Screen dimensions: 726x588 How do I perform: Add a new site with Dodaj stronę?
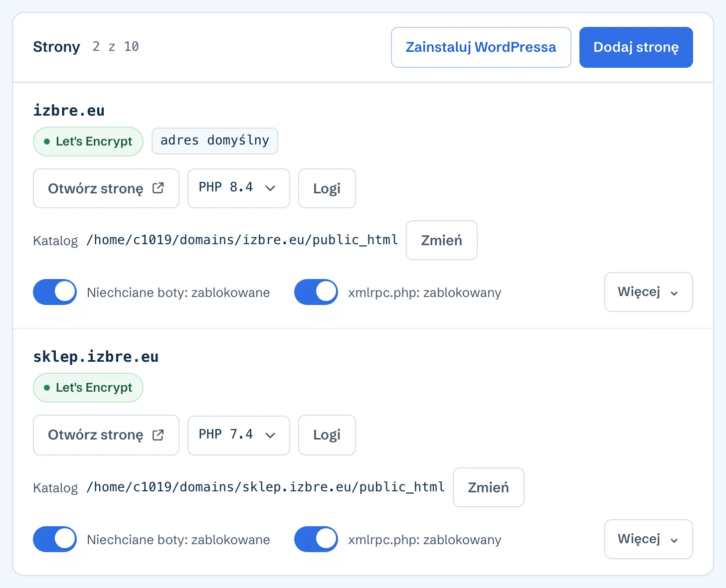(636, 47)
